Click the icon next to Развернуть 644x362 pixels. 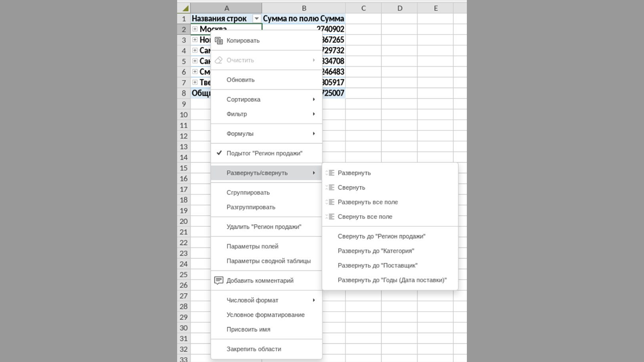point(330,173)
